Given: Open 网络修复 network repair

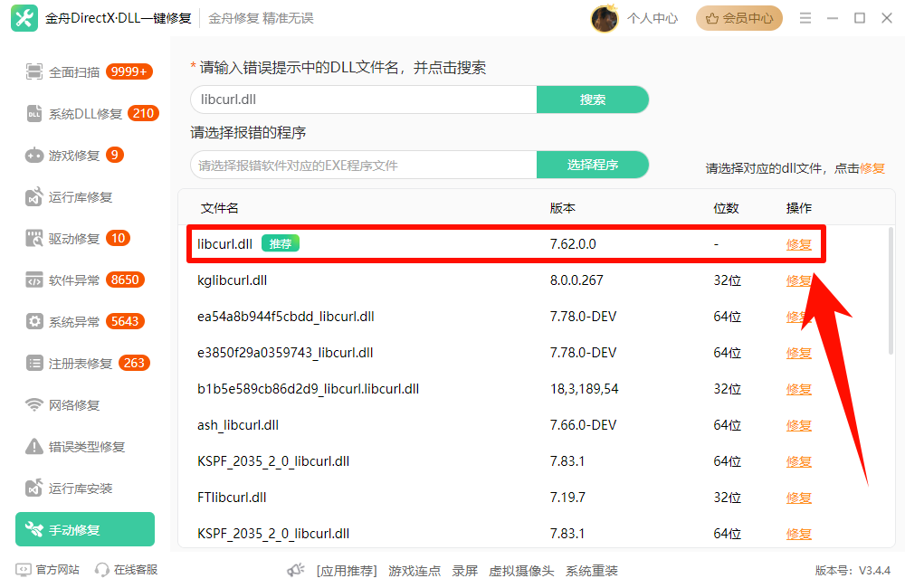Looking at the screenshot, I should [71, 404].
